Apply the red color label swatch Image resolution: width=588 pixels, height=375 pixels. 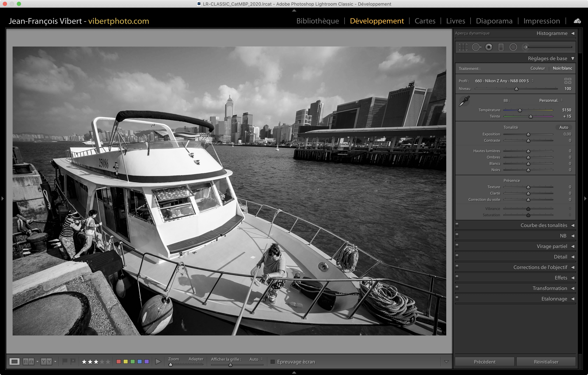tap(119, 362)
